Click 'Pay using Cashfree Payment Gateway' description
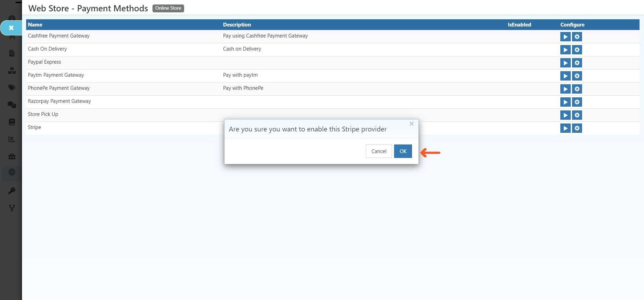 (x=265, y=36)
